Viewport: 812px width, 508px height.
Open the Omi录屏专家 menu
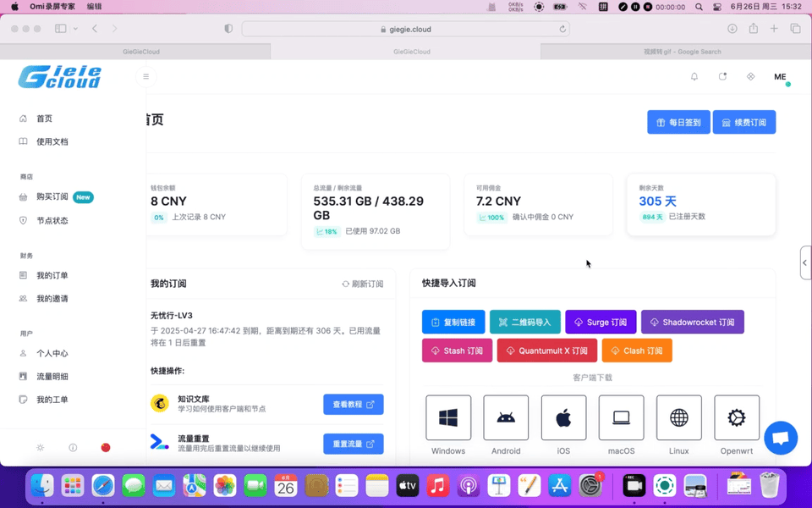click(52, 7)
